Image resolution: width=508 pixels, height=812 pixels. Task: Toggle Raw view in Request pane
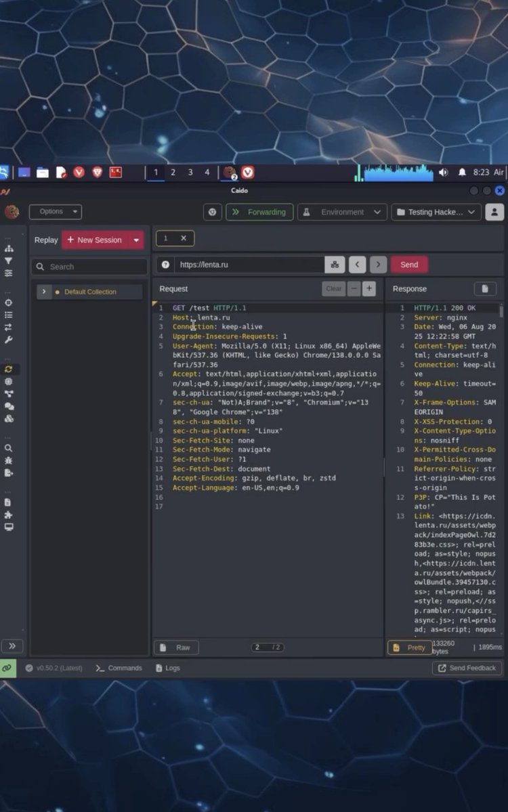point(176,648)
